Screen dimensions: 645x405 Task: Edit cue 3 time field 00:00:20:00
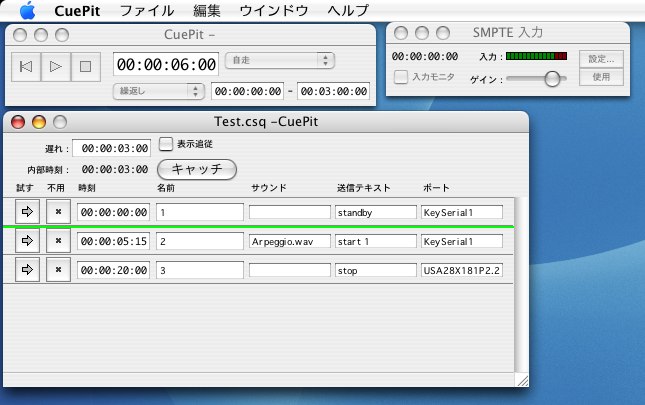click(113, 270)
